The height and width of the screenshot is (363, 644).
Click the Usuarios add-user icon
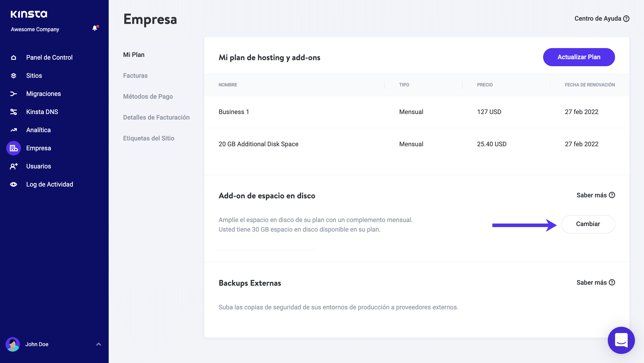click(14, 166)
